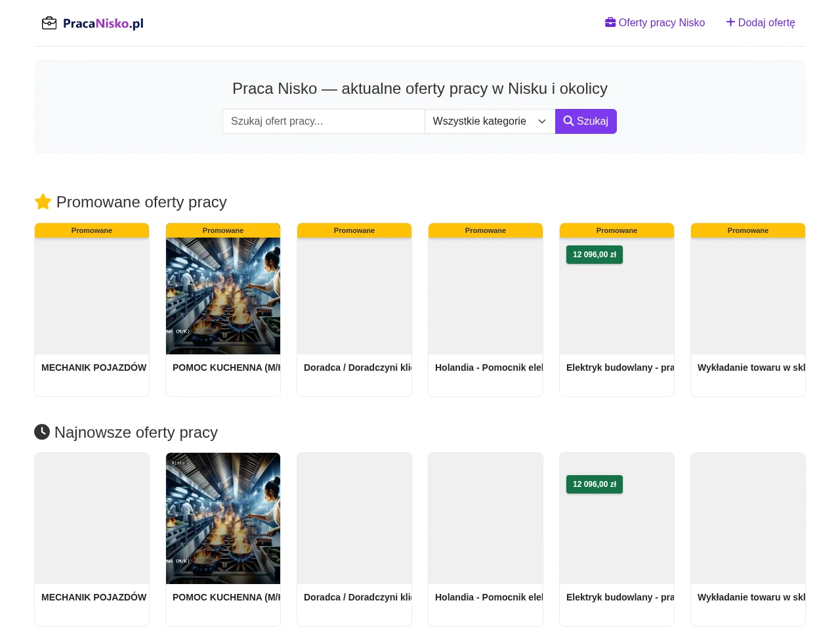Open the Wszystkie kategorie dropdown
The image size is (840, 630).
(x=490, y=121)
